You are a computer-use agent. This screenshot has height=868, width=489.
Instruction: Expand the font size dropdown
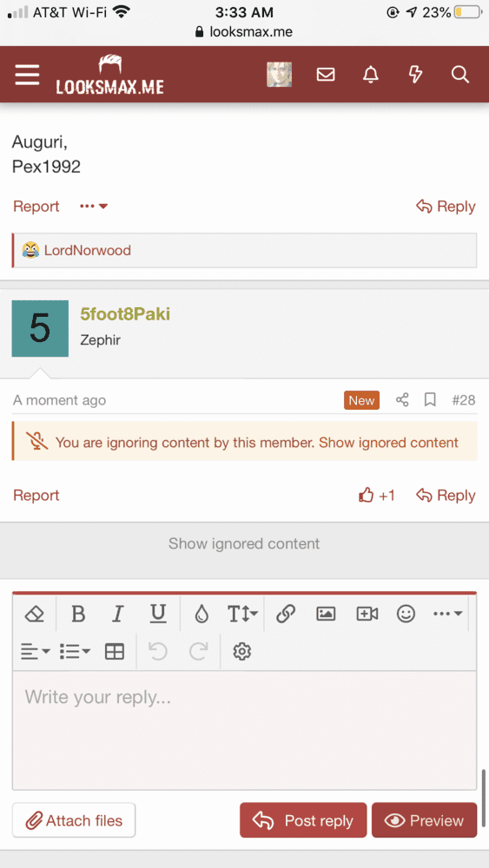click(x=242, y=614)
